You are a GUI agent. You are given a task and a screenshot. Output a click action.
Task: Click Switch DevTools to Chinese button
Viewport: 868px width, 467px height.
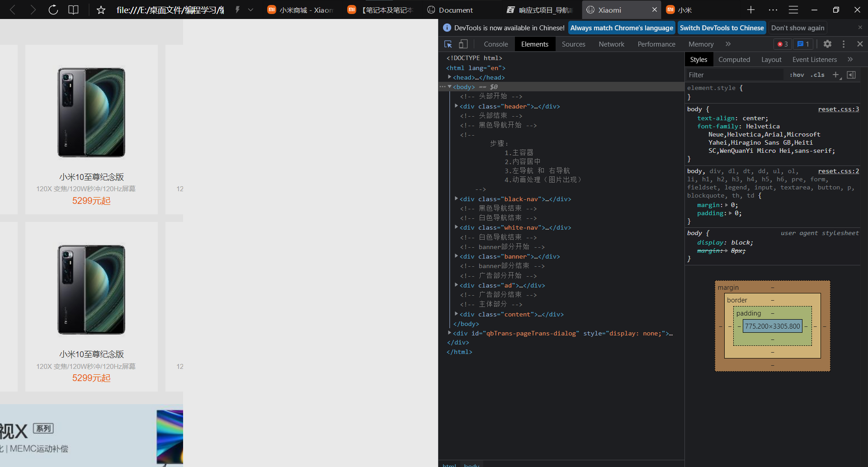click(722, 28)
